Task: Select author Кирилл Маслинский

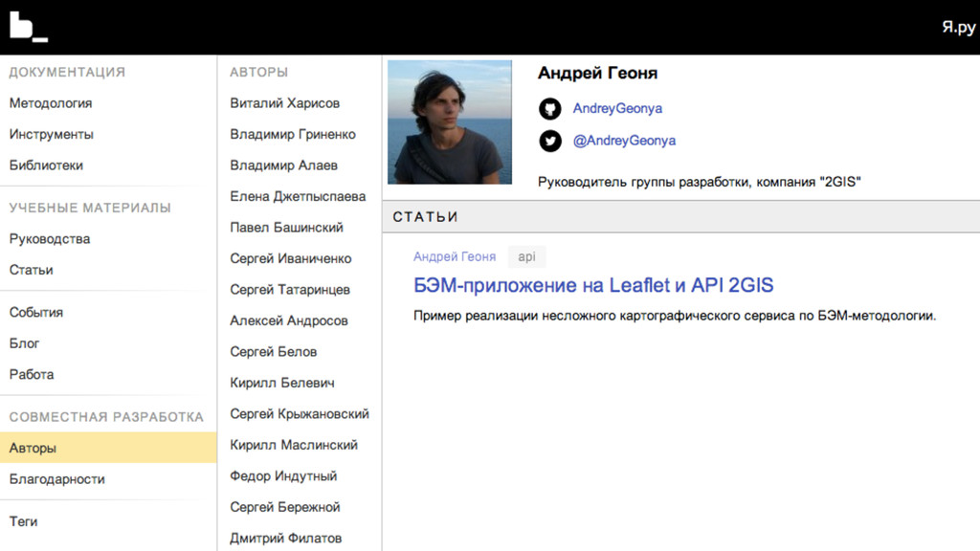Action: tap(294, 445)
